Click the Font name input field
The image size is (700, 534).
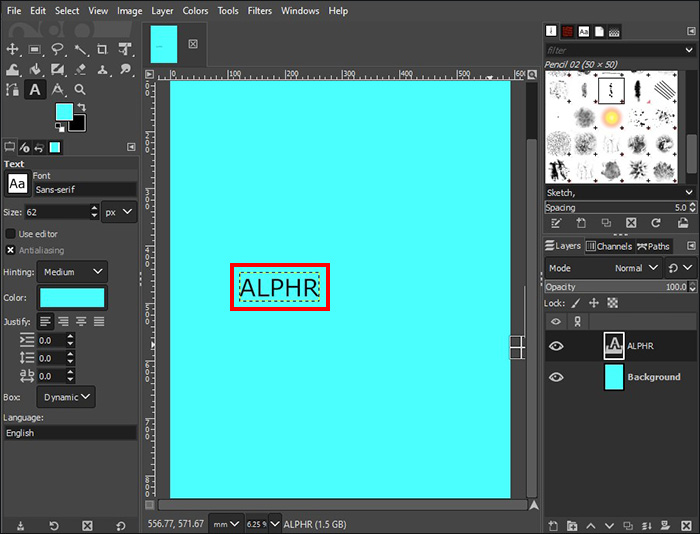(84, 189)
